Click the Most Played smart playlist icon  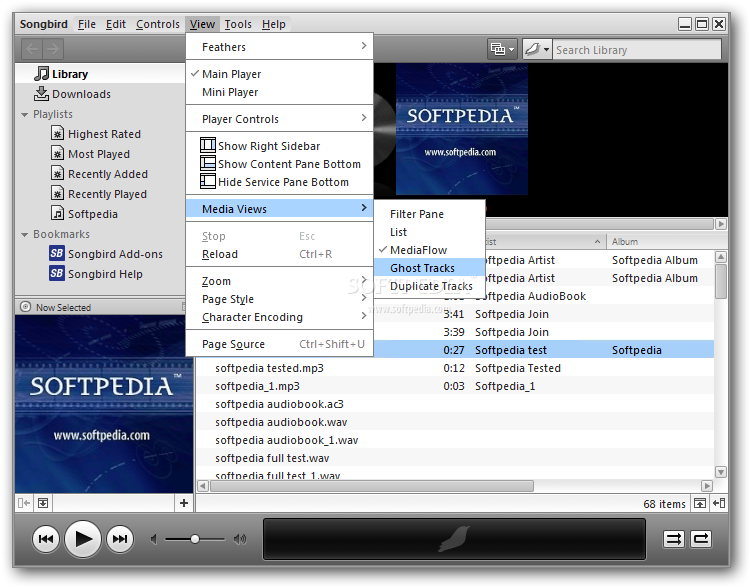coord(57,154)
